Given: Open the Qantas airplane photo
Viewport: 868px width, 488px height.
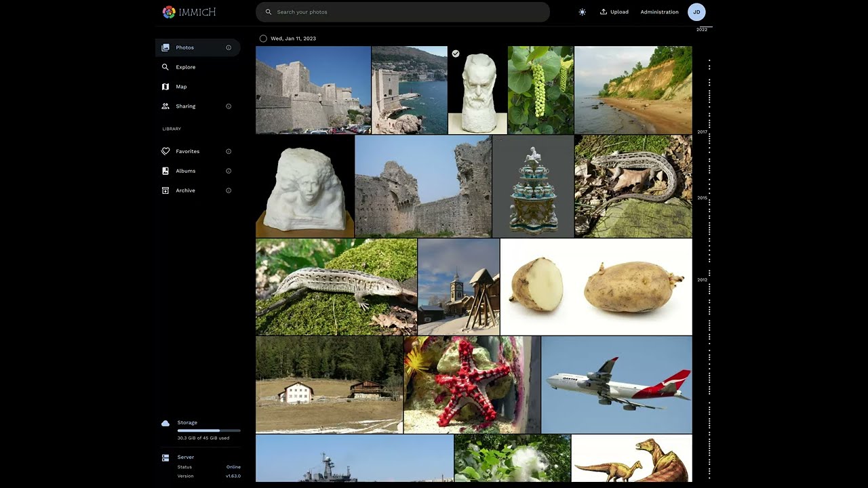Looking at the screenshot, I should point(616,384).
